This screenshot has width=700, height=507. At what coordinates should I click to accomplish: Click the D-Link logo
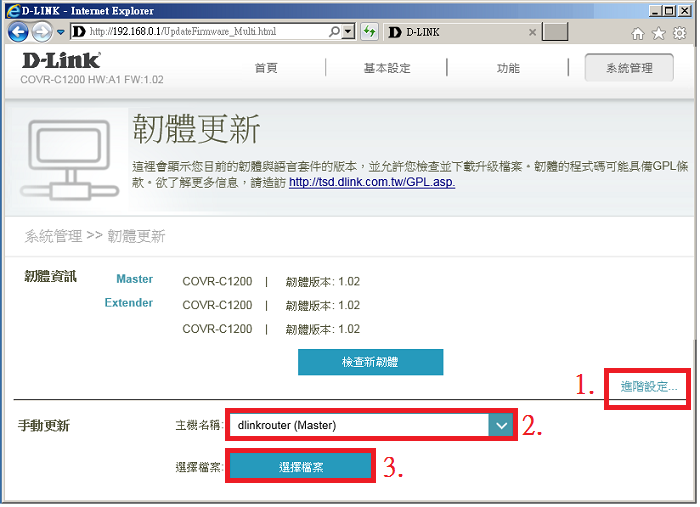60,61
